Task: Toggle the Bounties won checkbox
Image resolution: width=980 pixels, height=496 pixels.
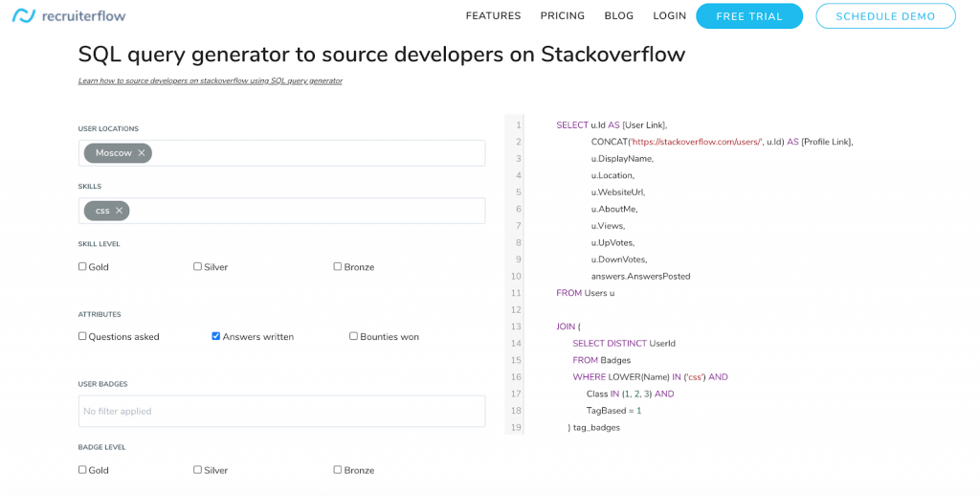Action: point(354,336)
